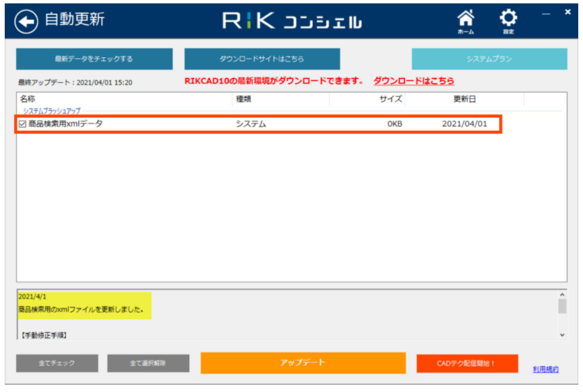Click the 0KB size cell
Viewport: 583px width, 392px height.
395,124
